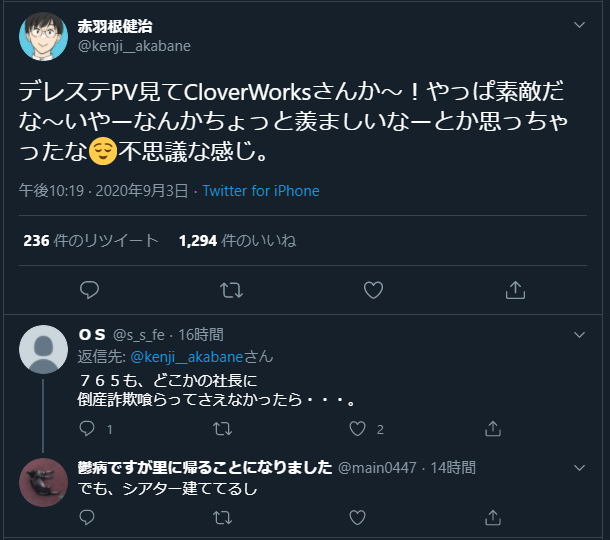This screenshot has height=540, width=610.
Task: Reply to the main tweet by 赤羽根健治
Action: pos(89,290)
